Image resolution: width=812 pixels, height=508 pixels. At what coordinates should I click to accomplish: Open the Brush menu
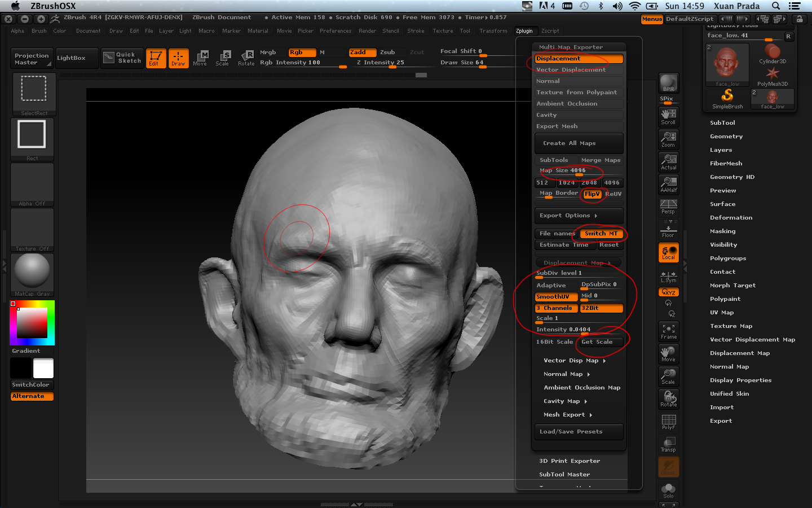(39, 31)
